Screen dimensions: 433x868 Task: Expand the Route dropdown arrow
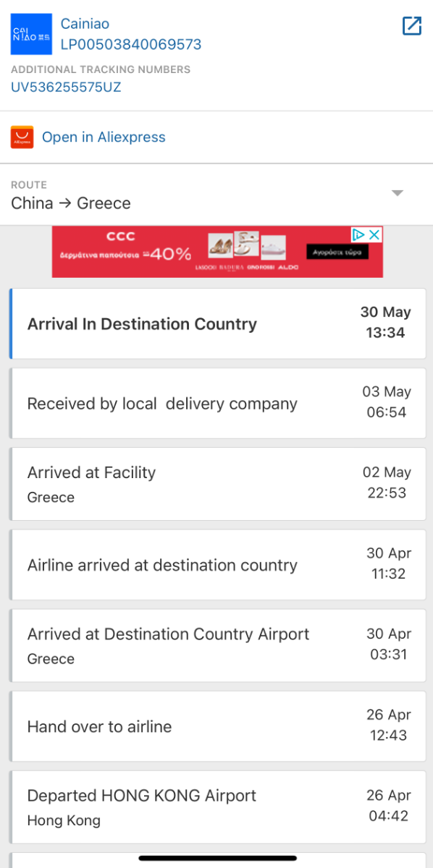pos(397,193)
